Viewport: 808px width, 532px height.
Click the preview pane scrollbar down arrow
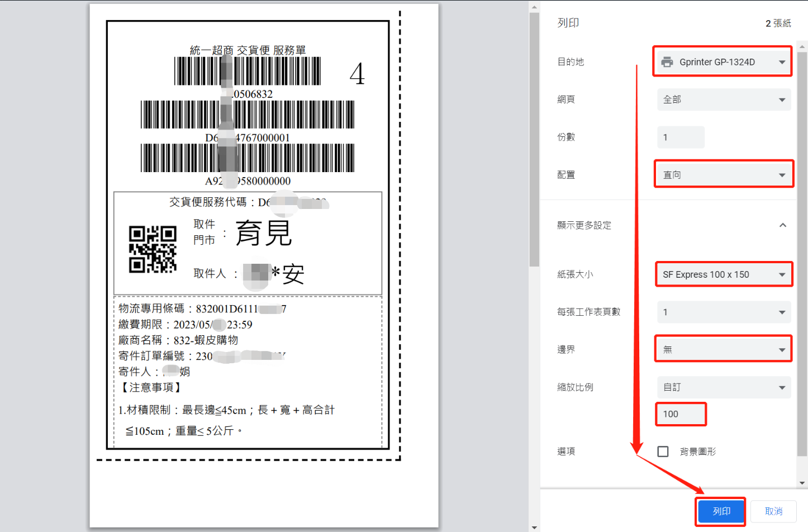tap(534, 527)
